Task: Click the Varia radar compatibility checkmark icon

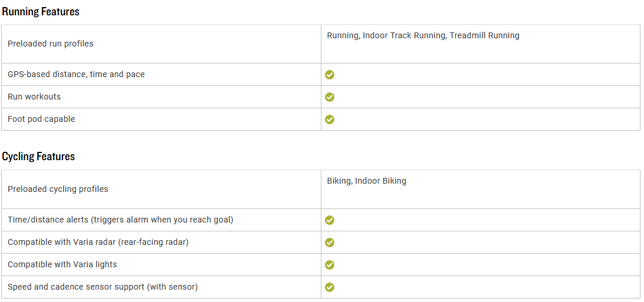Action: 330,243
